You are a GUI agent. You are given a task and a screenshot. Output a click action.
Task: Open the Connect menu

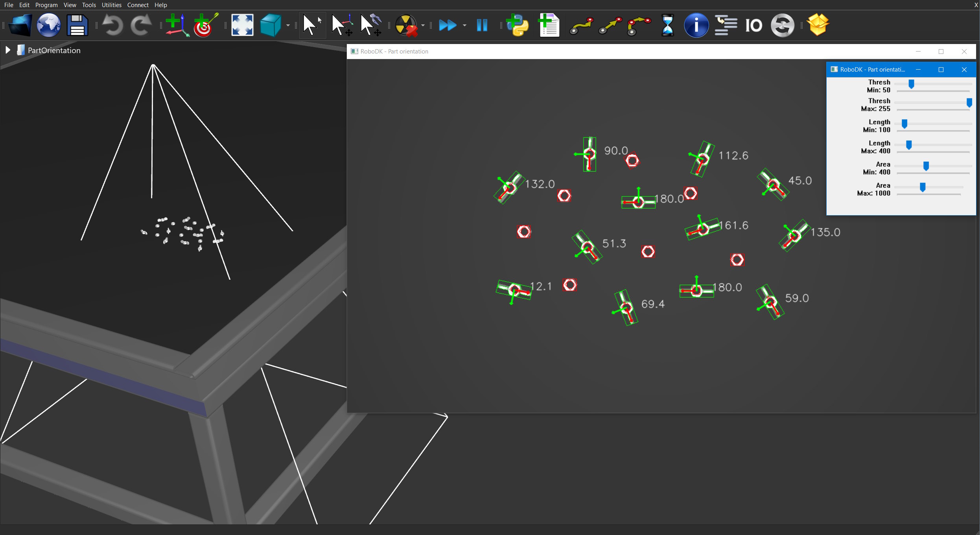click(x=138, y=5)
